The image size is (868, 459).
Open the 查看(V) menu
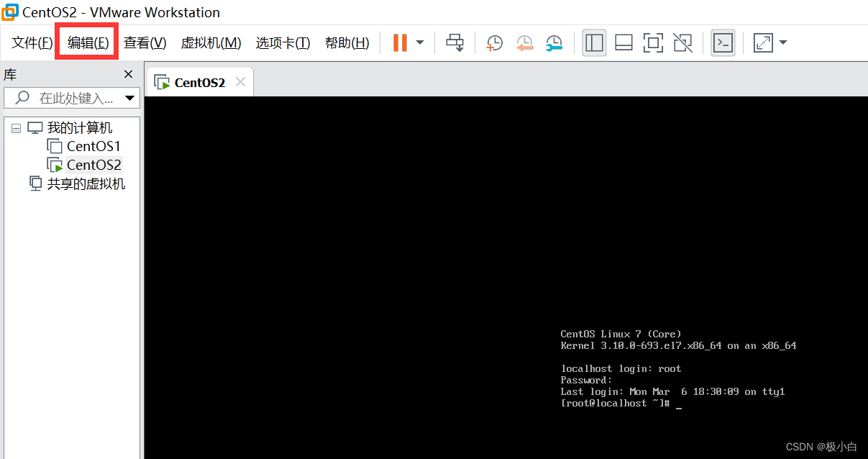[x=145, y=43]
